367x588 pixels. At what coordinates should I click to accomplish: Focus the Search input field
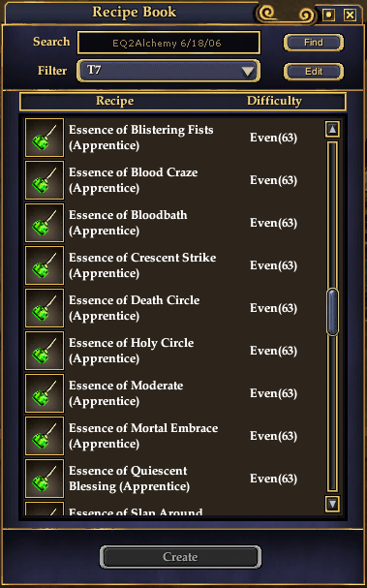coord(168,43)
